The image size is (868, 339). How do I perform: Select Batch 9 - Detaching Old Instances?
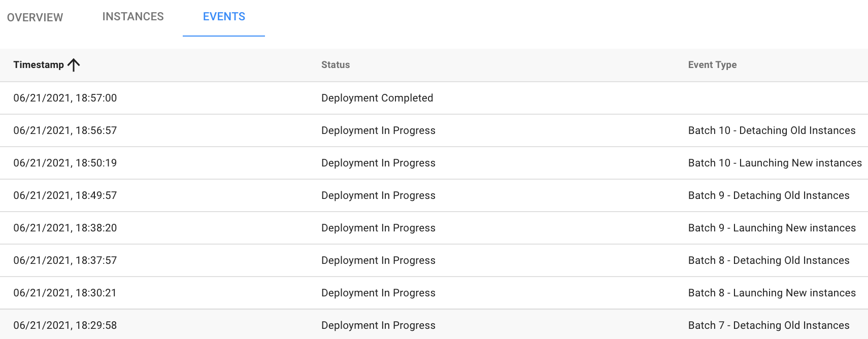point(769,195)
